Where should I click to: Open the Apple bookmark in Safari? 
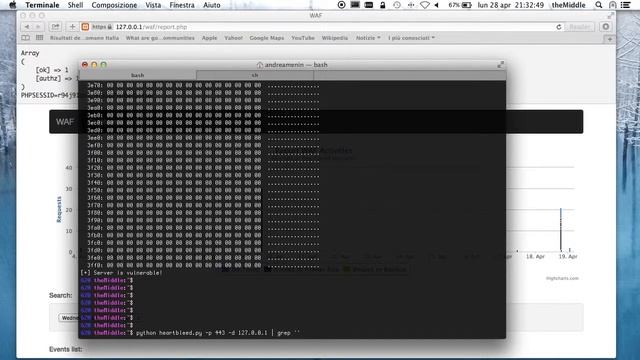(x=209, y=38)
